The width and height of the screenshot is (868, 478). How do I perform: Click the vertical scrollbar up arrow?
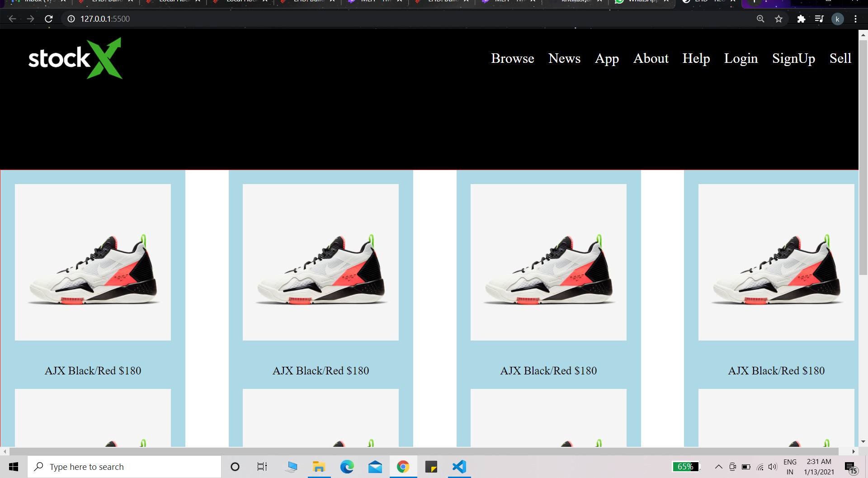point(863,34)
